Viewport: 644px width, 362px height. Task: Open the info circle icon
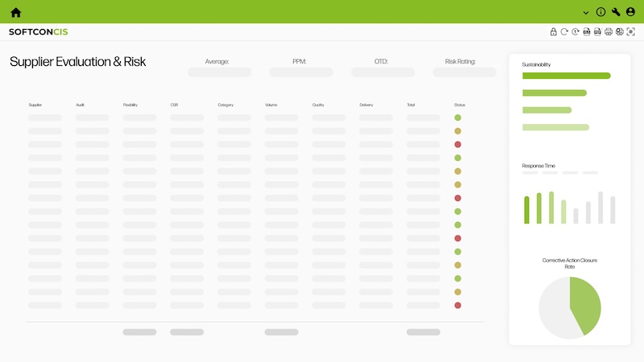click(601, 12)
